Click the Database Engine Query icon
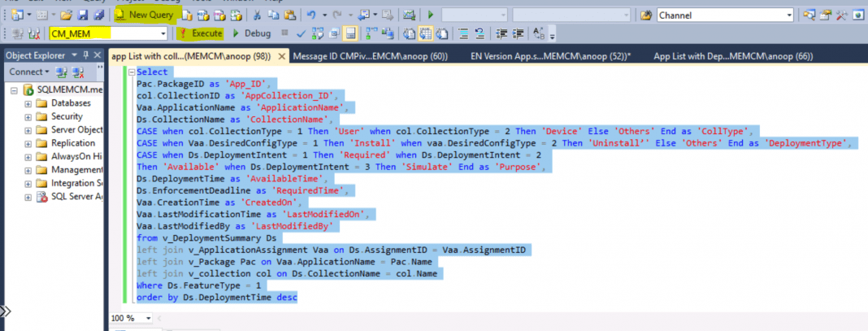 pos(188,15)
